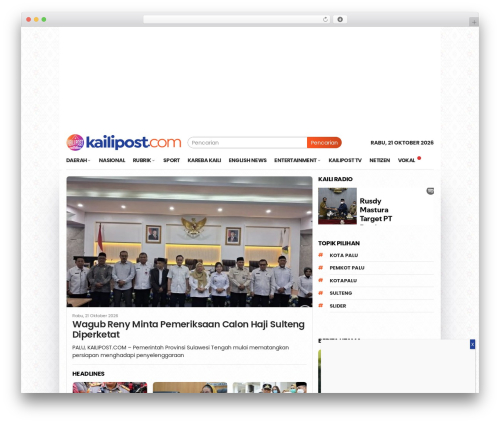Click the hashtag icon next to KOTA PALU
The width and height of the screenshot is (500, 423).
[321, 255]
